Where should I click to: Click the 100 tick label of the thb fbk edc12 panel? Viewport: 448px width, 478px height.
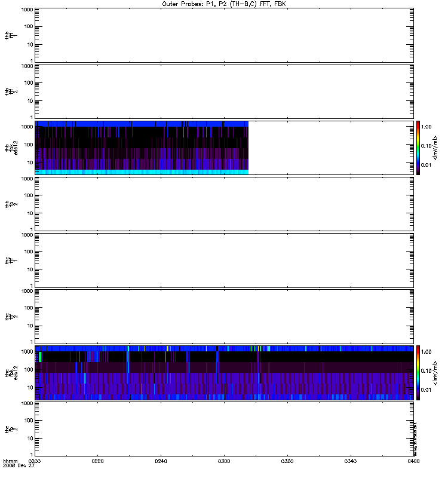pyautogui.click(x=29, y=145)
